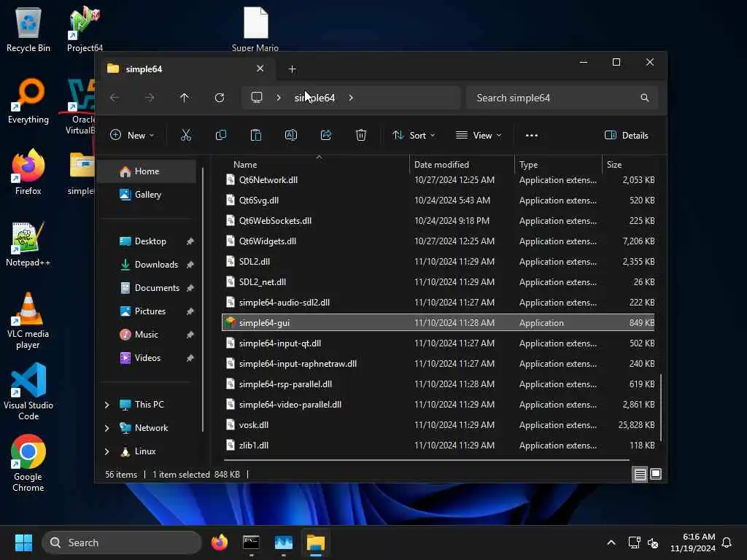This screenshot has width=747, height=560.
Task: Select Everything desktop shortcut
Action: pyautogui.click(x=28, y=101)
